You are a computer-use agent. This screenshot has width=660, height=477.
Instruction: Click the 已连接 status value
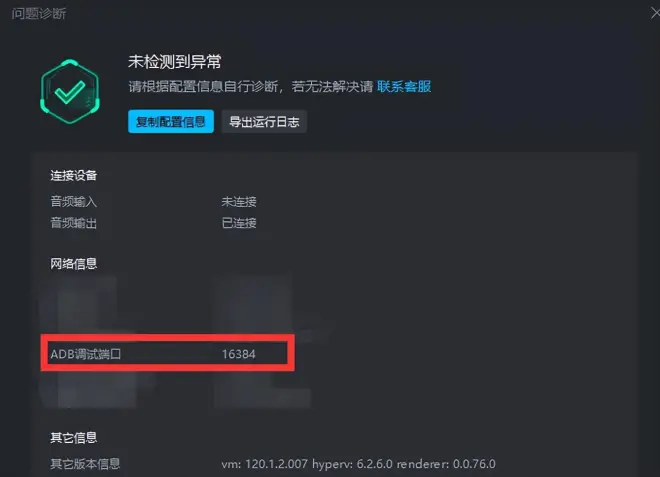point(239,223)
